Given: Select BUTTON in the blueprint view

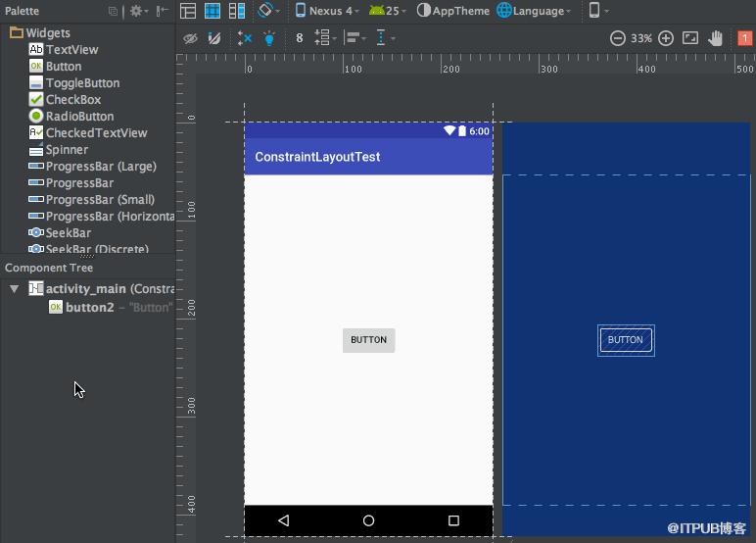Looking at the screenshot, I should (x=626, y=340).
